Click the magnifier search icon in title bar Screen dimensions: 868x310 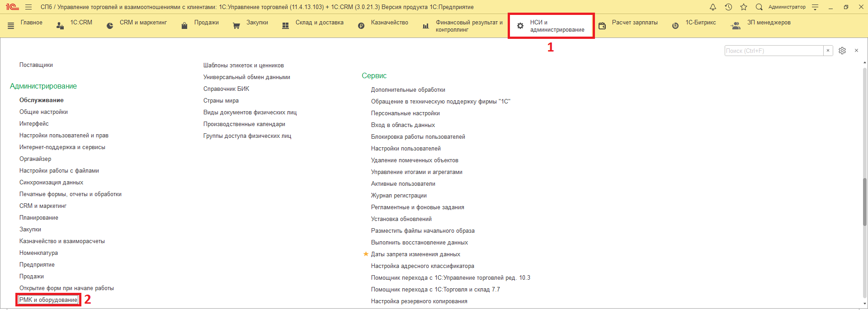(x=759, y=7)
